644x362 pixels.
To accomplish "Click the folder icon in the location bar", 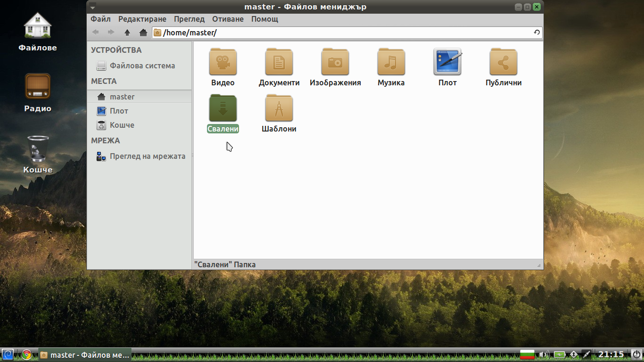I will (157, 33).
